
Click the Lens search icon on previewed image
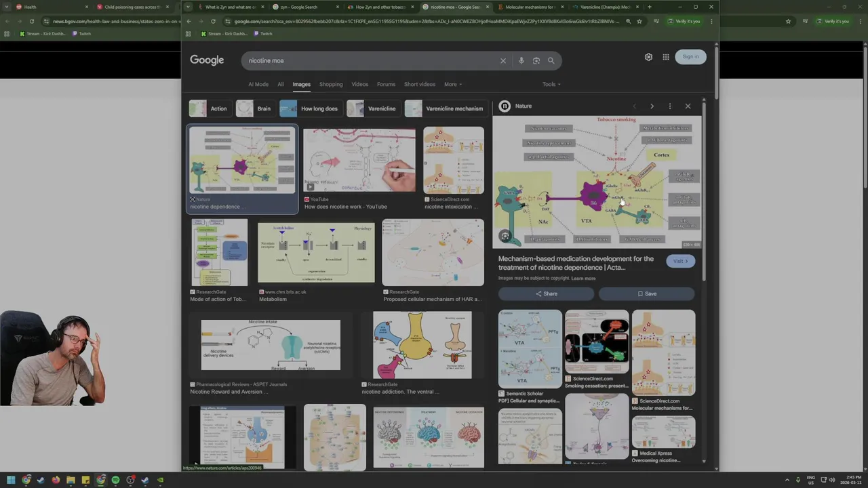click(x=505, y=236)
